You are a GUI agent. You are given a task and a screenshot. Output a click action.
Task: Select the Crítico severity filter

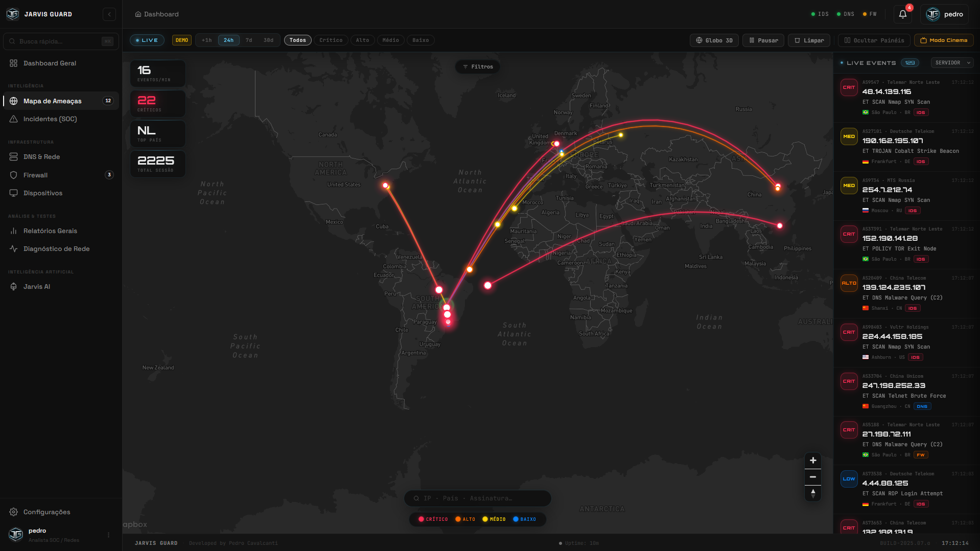pyautogui.click(x=331, y=40)
